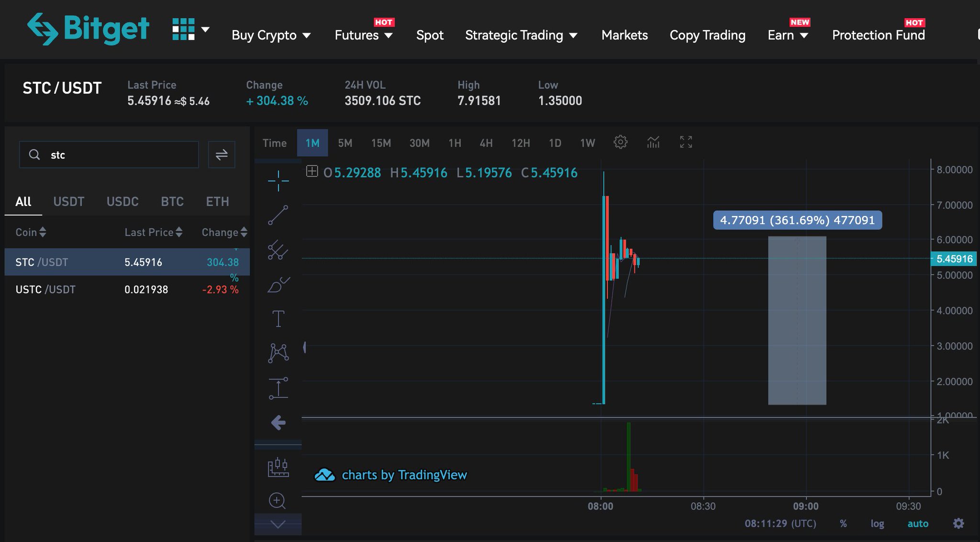
Task: Hide all drawings with the arrow icon
Action: click(x=278, y=422)
